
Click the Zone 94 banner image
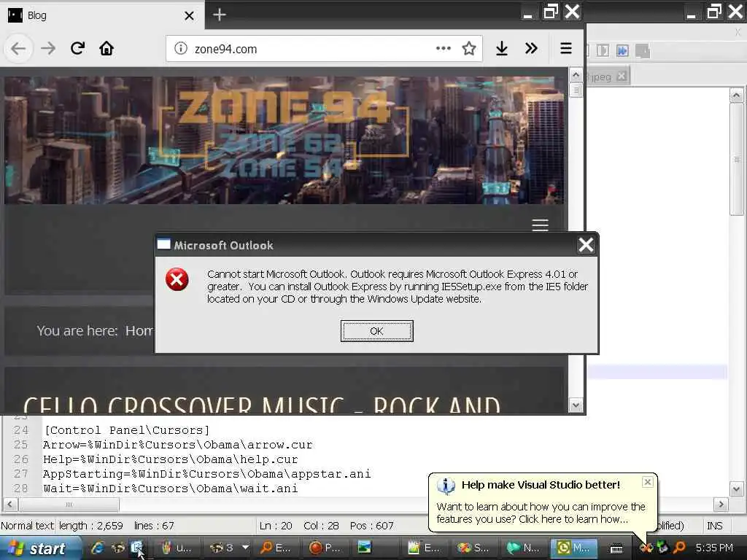(284, 141)
